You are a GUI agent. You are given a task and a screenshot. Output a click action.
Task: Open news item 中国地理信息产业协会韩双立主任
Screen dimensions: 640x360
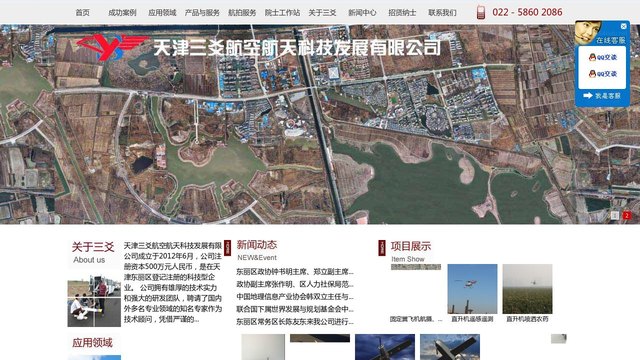click(295, 297)
